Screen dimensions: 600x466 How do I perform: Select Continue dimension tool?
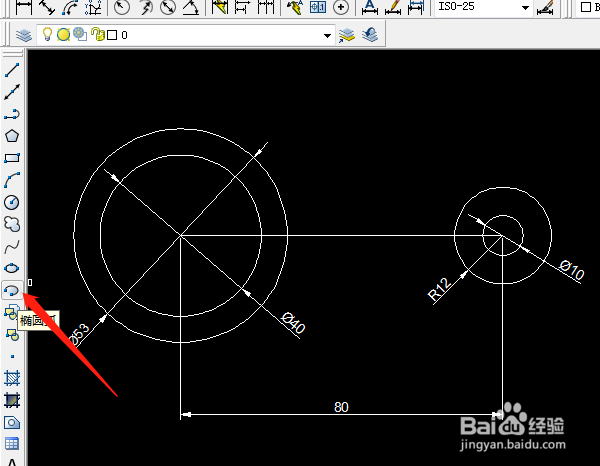click(x=266, y=7)
